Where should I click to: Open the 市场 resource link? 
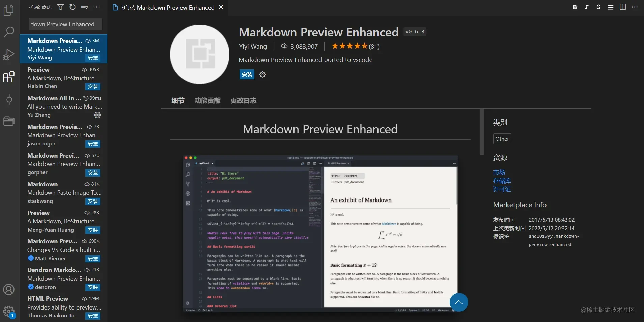(x=499, y=172)
